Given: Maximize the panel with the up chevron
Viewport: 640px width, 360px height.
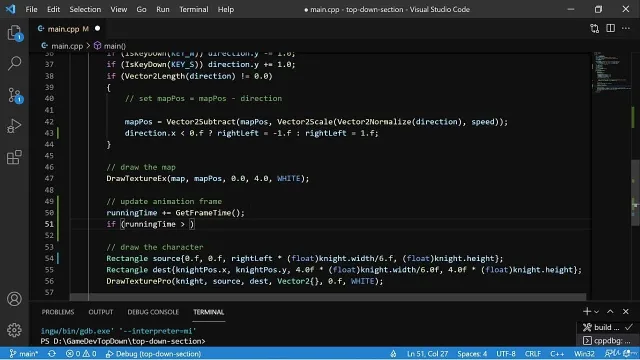Looking at the screenshot, I should [610, 311].
